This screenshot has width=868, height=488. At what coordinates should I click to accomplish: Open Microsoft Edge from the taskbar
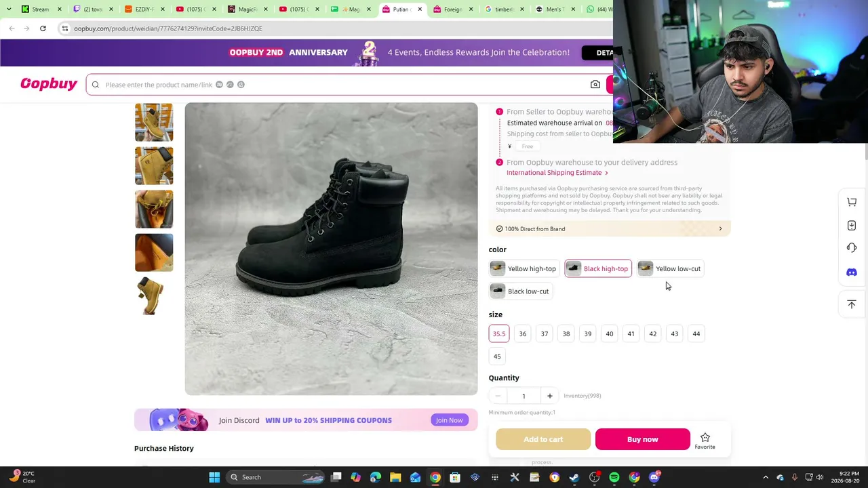(x=376, y=477)
